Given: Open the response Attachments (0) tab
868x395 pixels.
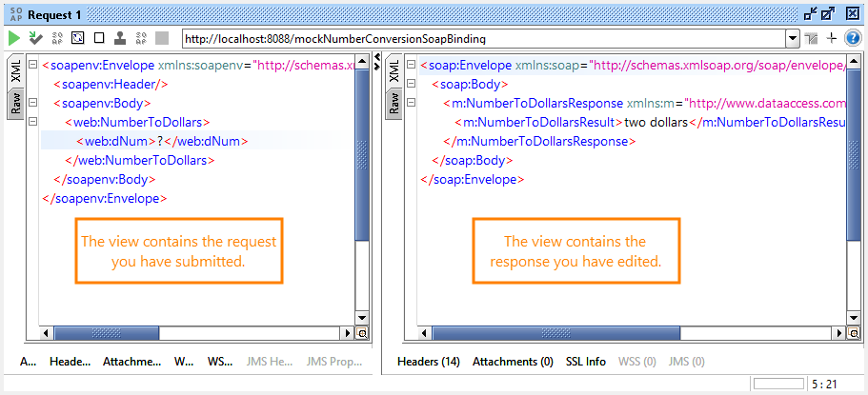Looking at the screenshot, I should pos(513,362).
